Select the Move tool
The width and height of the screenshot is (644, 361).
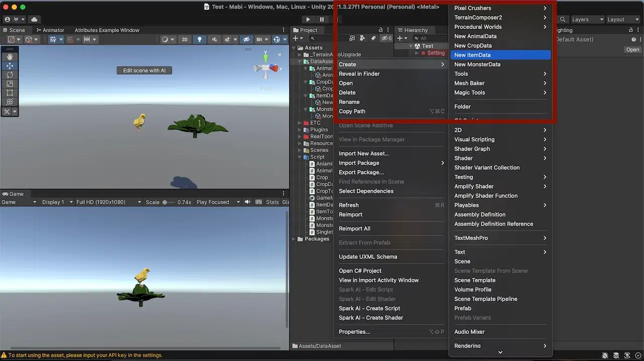pyautogui.click(x=10, y=65)
